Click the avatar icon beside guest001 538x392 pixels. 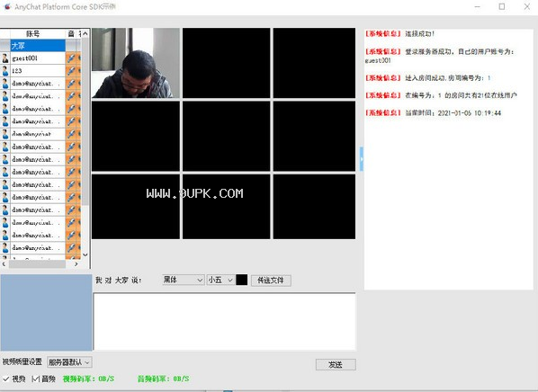tap(5, 58)
